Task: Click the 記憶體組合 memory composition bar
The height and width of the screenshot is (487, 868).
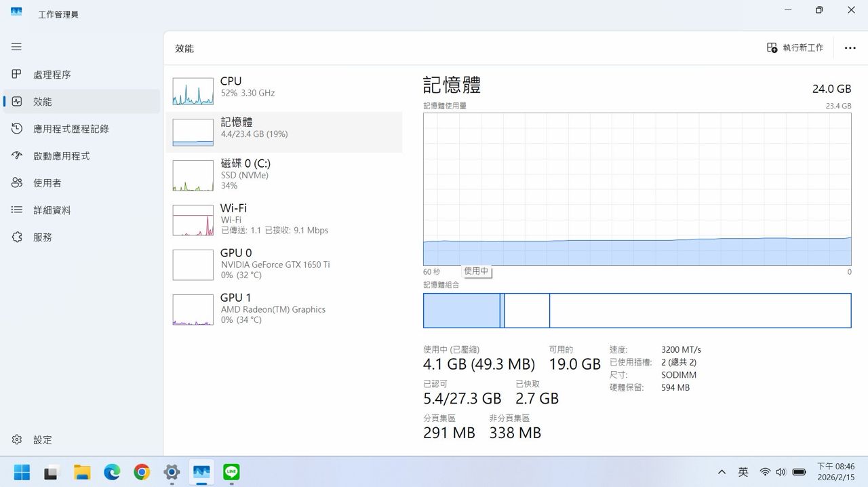Action: 637,311
